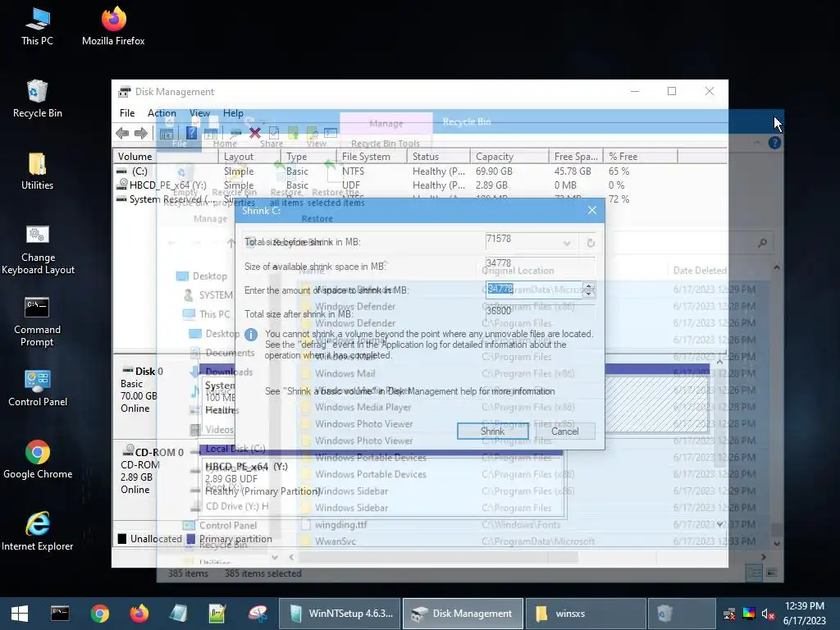Click the blue Primary partition legend swatch
Image resolution: width=840 pixels, height=630 pixels.
tap(190, 538)
